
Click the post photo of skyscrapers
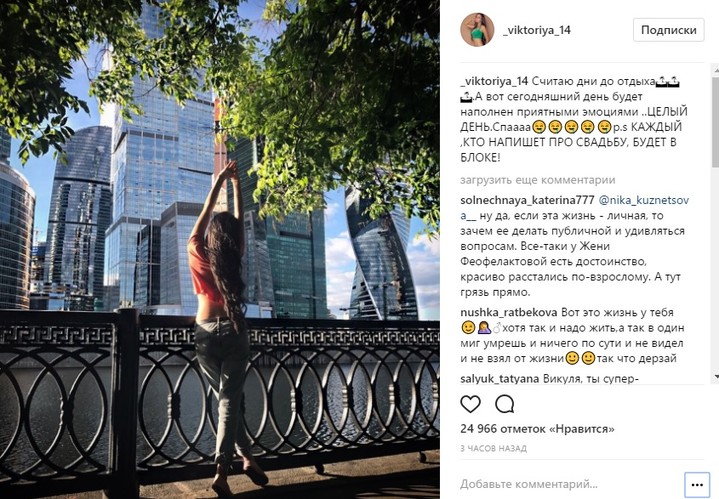point(220,250)
